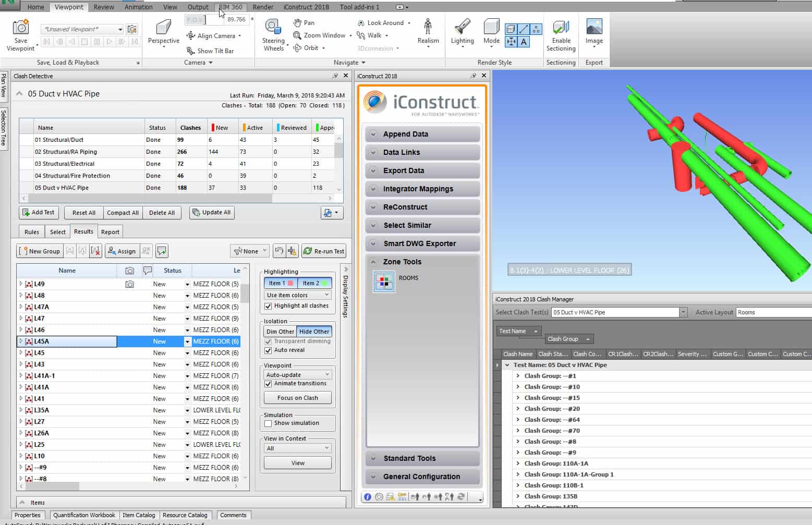Choose the Look Around tool

381,23
